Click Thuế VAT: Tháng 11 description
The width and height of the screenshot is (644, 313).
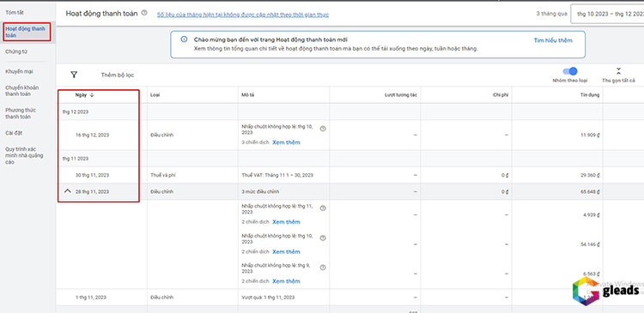[x=277, y=175]
